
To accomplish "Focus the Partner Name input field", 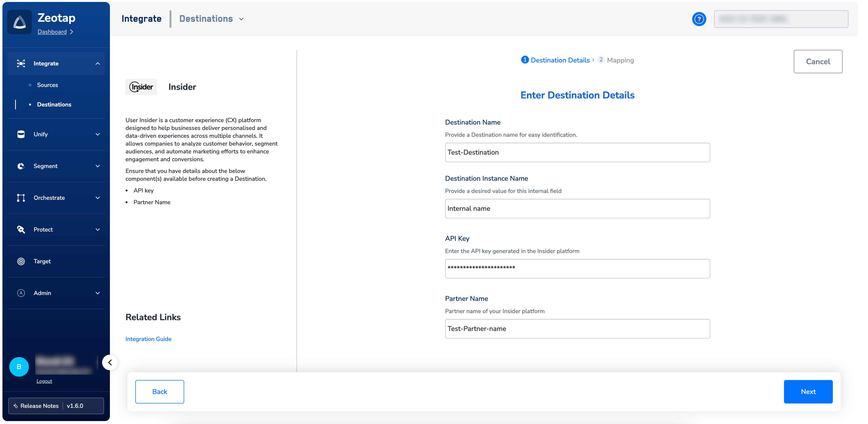I will [577, 329].
